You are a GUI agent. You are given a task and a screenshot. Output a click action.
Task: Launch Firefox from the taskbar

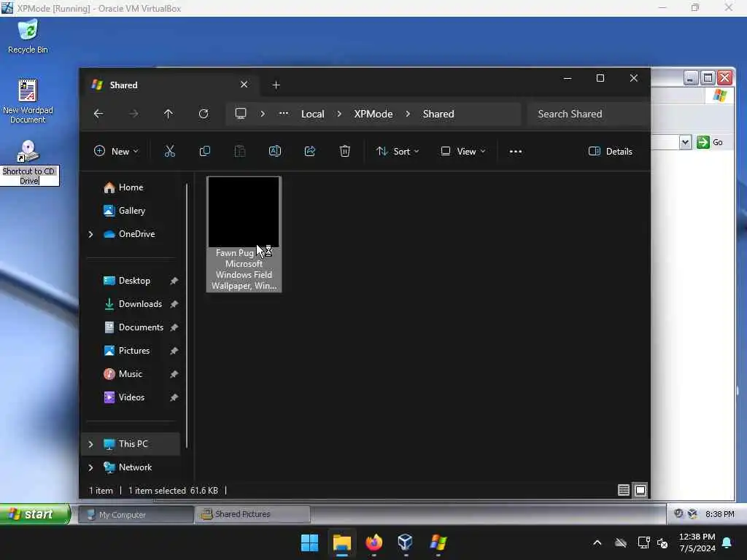point(374,542)
